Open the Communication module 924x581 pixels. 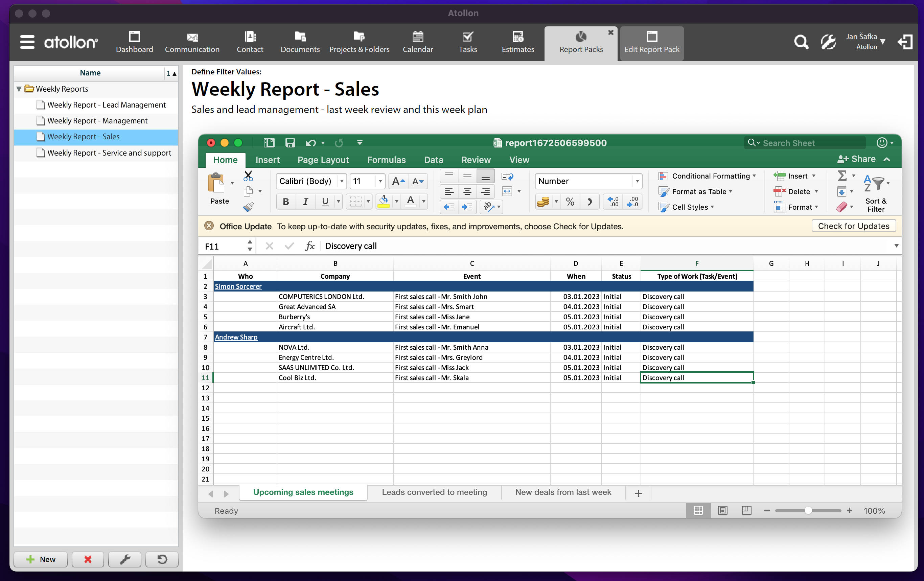point(192,42)
